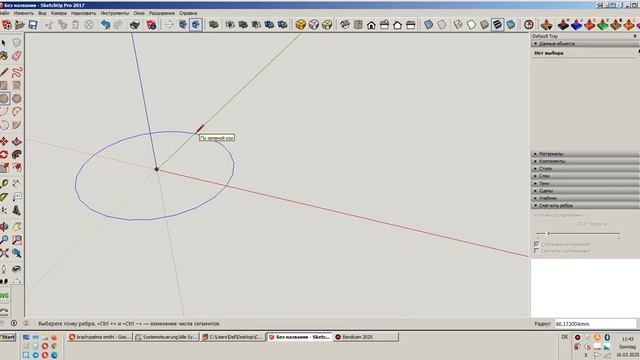Select the Zoom Extents tool
Viewport: 640px width, 360px height.
pos(4,253)
